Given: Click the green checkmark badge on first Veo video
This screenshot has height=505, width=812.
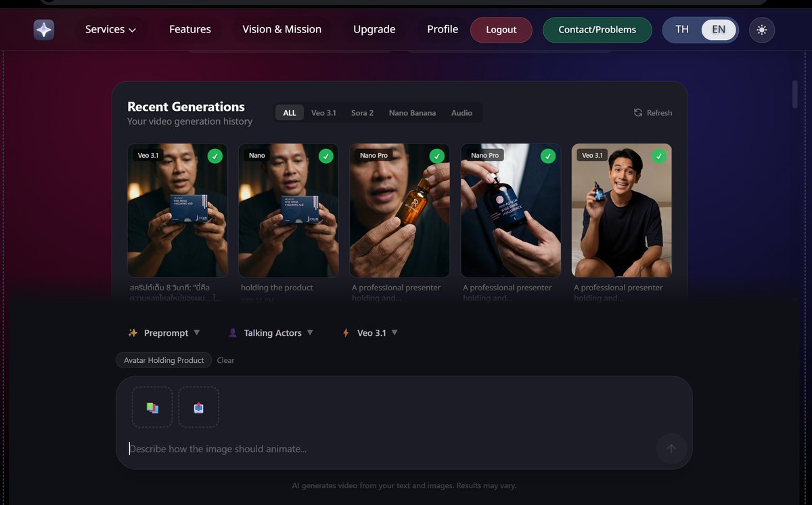Looking at the screenshot, I should coord(215,156).
